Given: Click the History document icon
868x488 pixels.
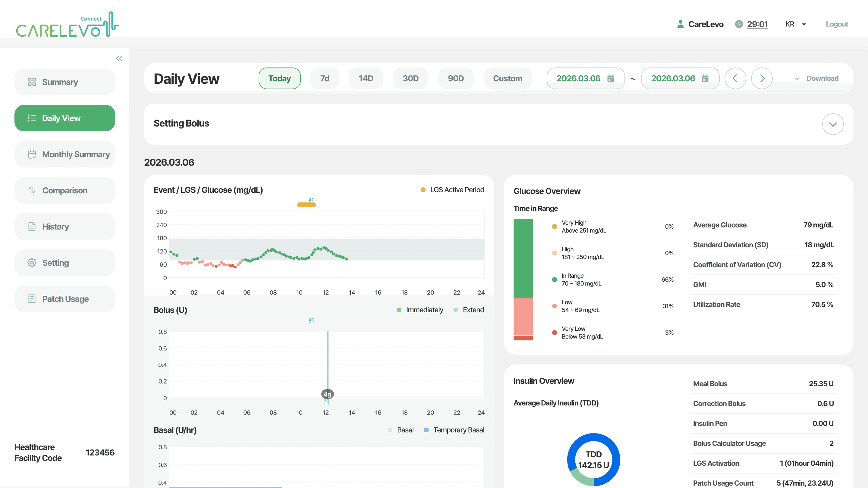Looking at the screenshot, I should point(32,227).
